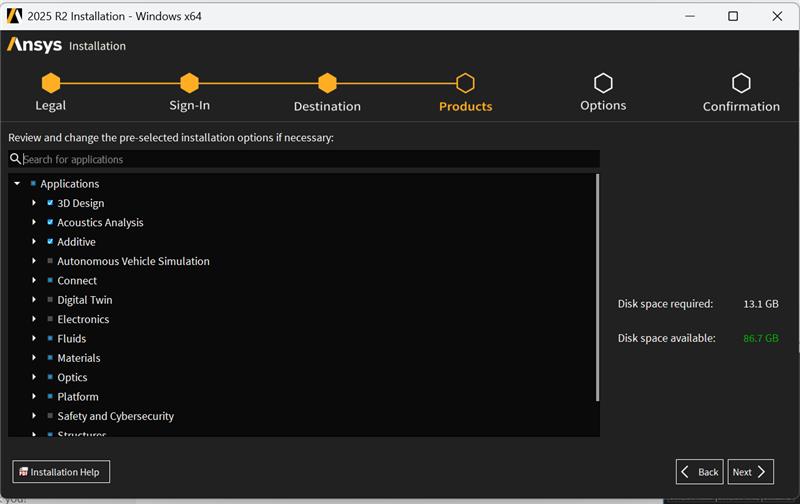
Task: Click the Ansys logo in title bar
Action: pos(15,16)
